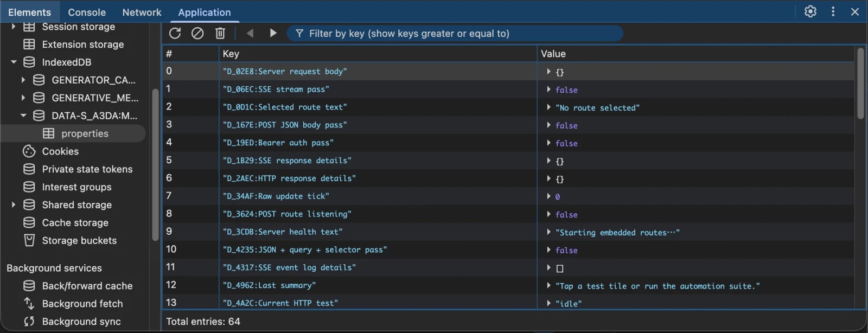Click the clear object store icon

click(x=197, y=33)
